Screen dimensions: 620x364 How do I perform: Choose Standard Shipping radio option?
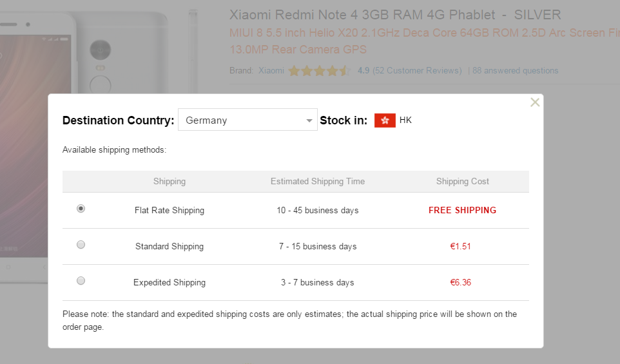tap(81, 245)
